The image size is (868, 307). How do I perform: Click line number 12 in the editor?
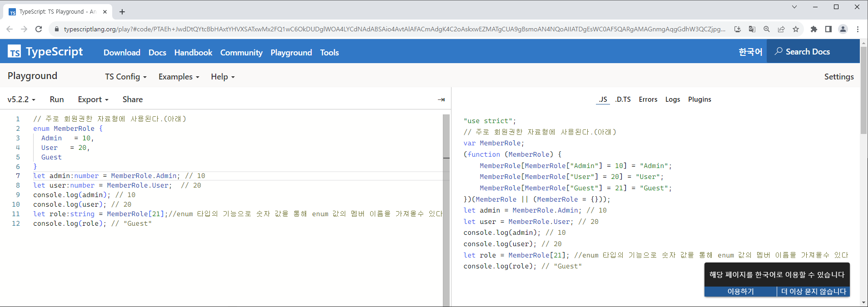click(16, 223)
